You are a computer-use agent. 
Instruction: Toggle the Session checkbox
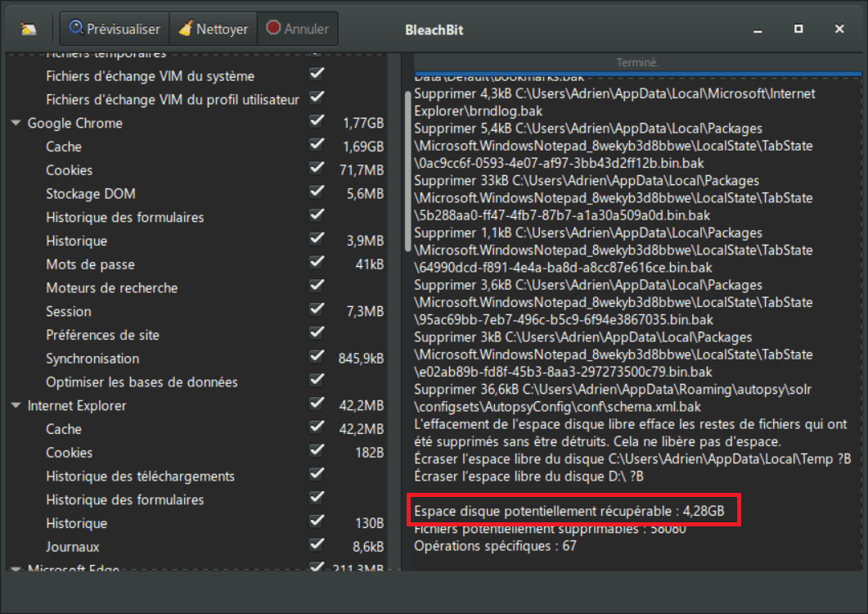tap(317, 309)
